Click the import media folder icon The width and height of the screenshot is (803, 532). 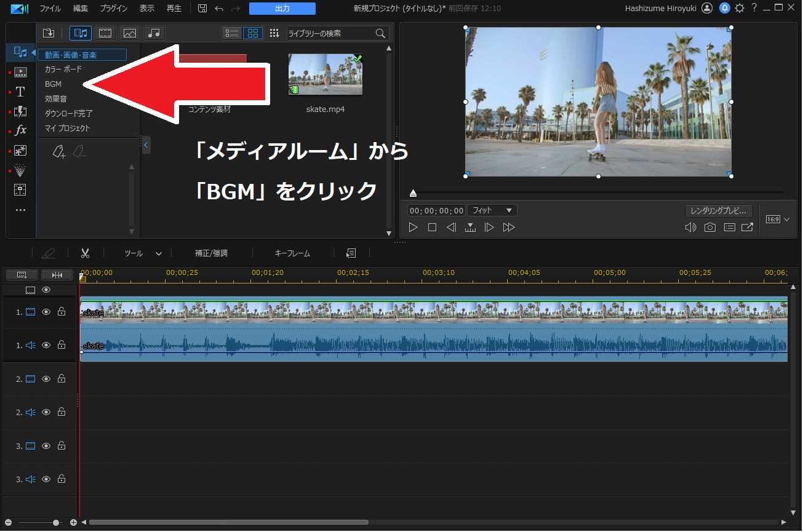pos(49,33)
